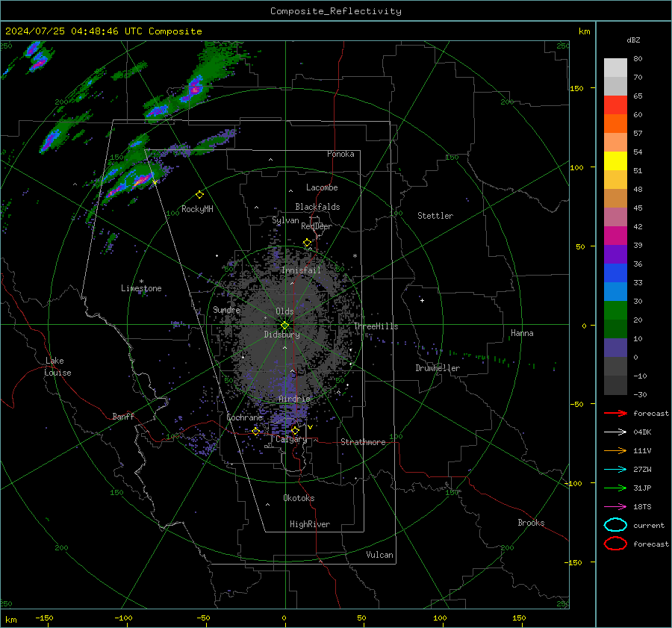Screen dimensions: 672x628
Task: Click the asterisk marker above Limestone
Action: [141, 282]
